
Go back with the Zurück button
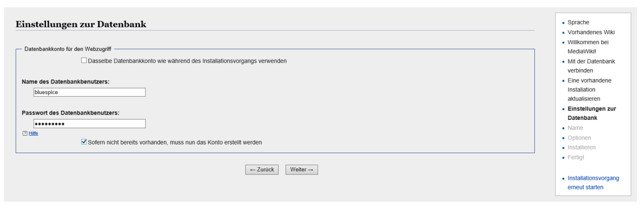[262, 170]
